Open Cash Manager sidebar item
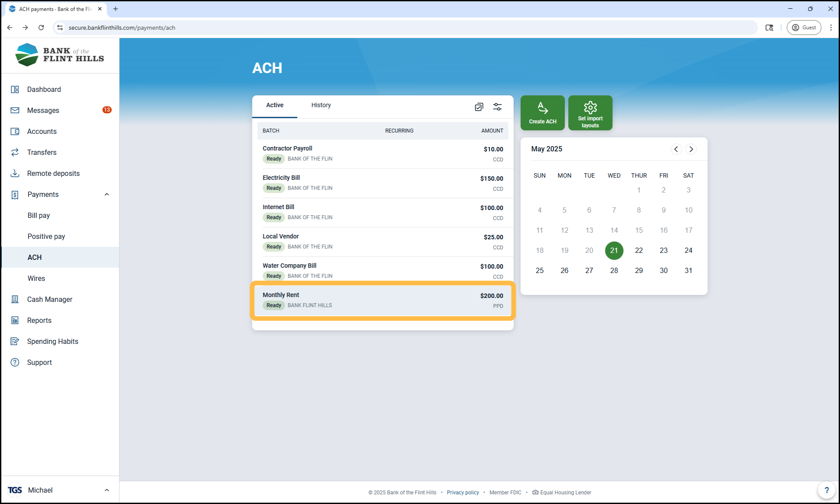Image resolution: width=840 pixels, height=504 pixels. pyautogui.click(x=49, y=299)
